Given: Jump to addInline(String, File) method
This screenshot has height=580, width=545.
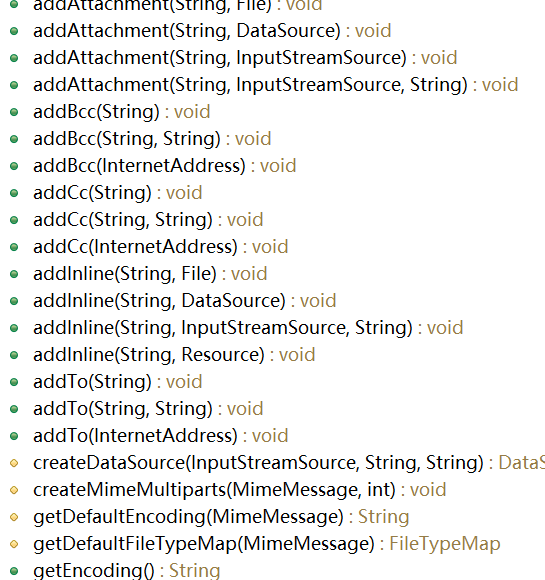Looking at the screenshot, I should (x=150, y=274).
